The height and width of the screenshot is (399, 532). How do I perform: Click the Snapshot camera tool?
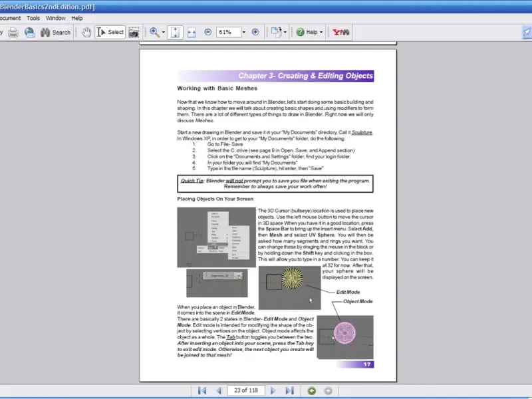(134, 32)
